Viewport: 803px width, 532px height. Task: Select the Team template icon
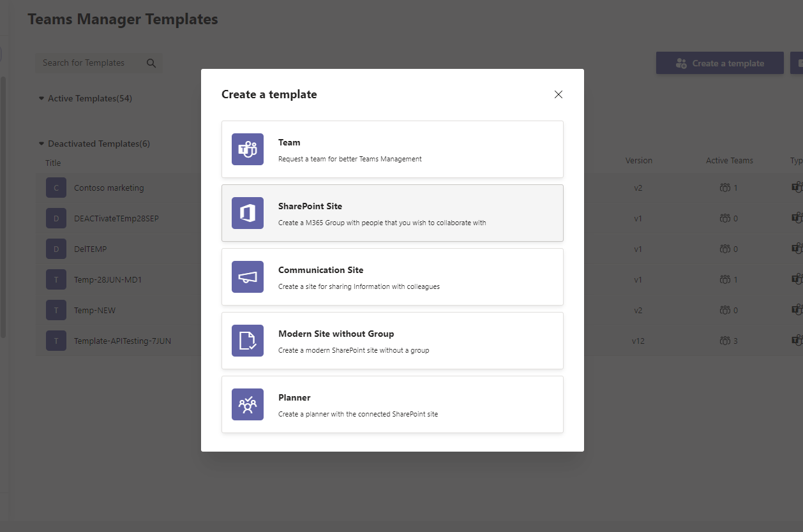(248, 149)
